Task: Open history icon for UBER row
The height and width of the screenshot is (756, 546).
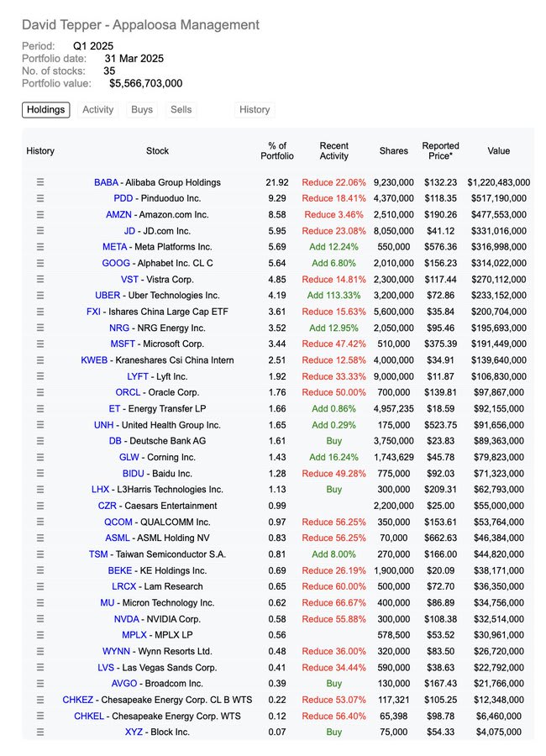Action: [x=40, y=296]
